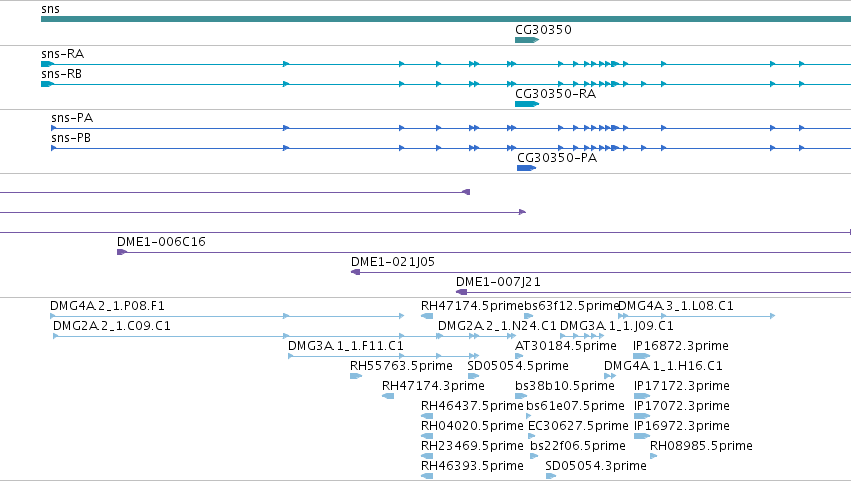Click the arrow glyph under RH47174.3prime
This screenshot has height=481, width=851.
(x=388, y=396)
